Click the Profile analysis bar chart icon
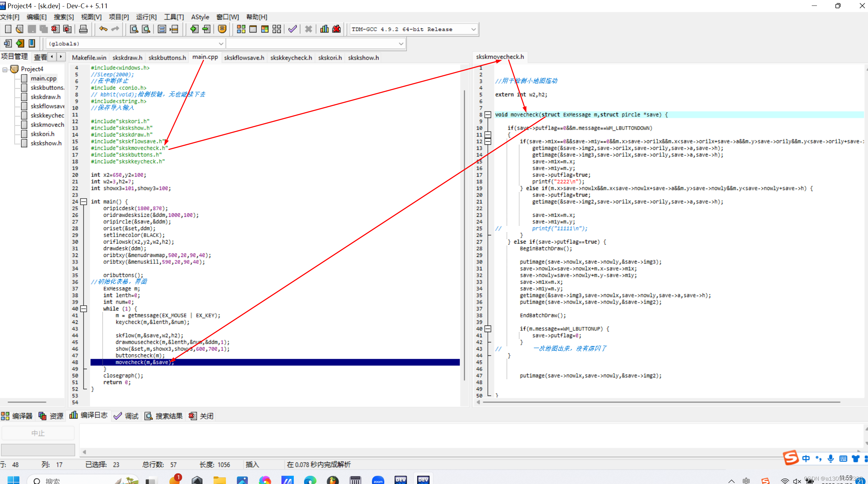This screenshot has width=868, height=484. pyautogui.click(x=324, y=29)
